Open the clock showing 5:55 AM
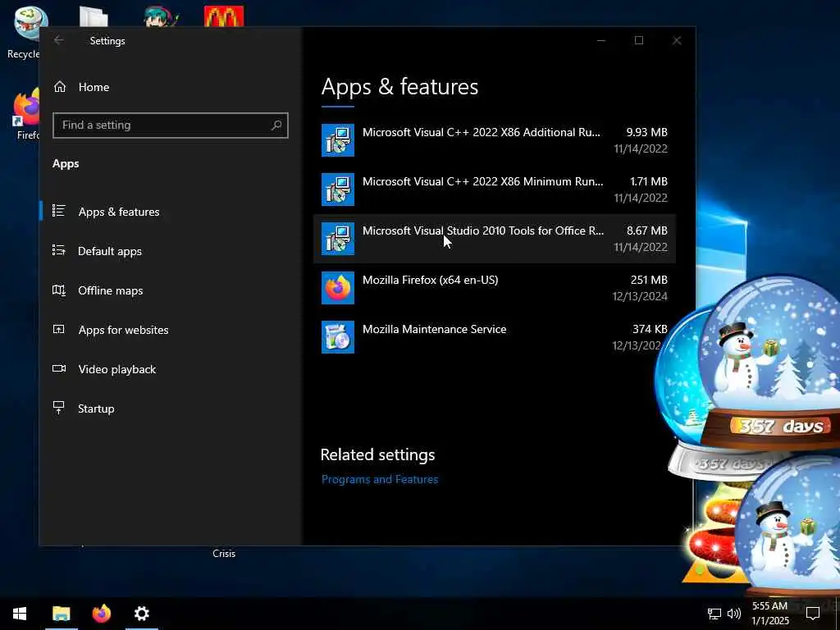840x630 pixels. click(769, 614)
